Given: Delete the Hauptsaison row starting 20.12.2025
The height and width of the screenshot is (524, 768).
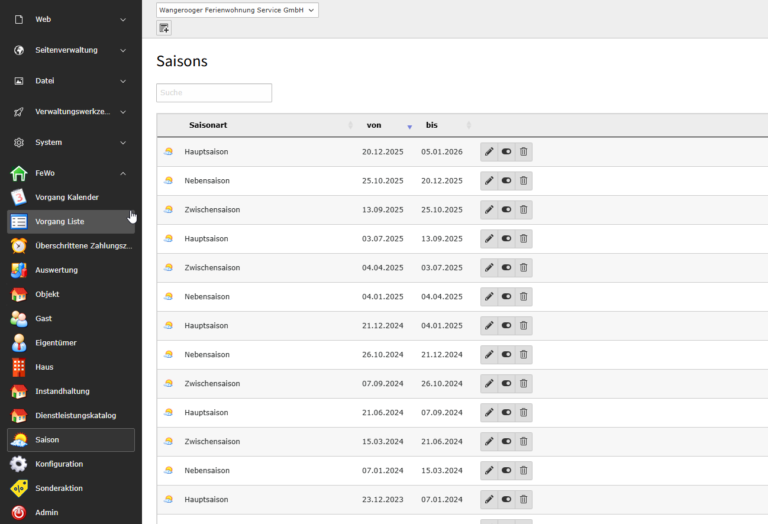Looking at the screenshot, I should (x=524, y=152).
